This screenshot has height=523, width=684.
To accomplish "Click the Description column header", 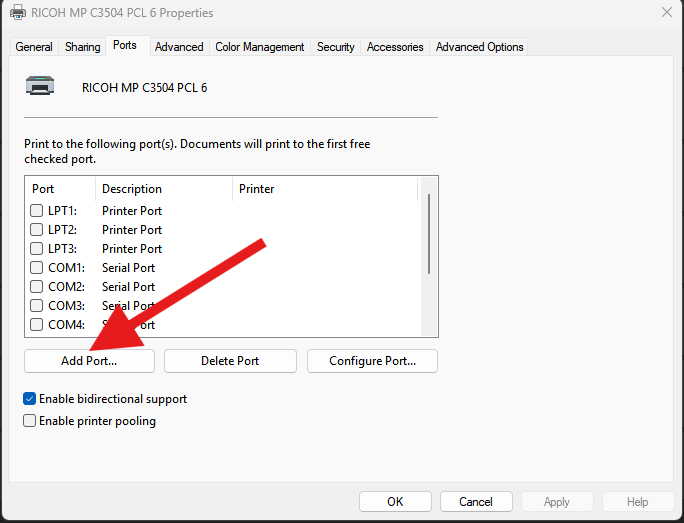I will point(164,189).
